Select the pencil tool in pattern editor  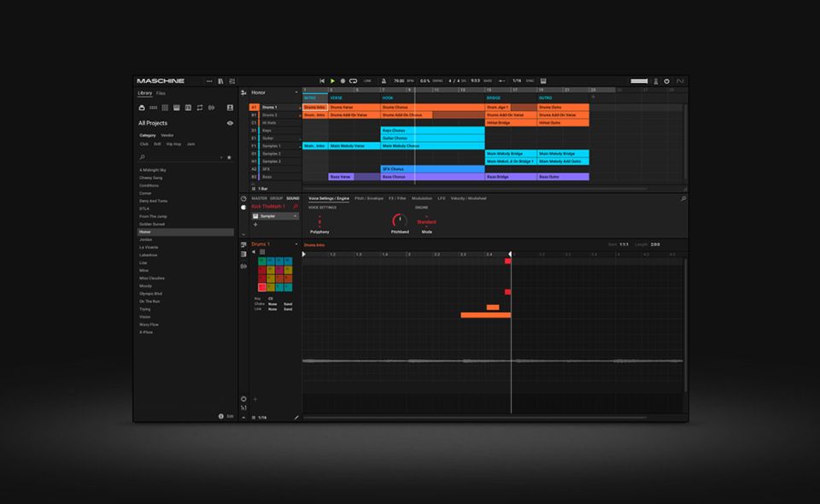coord(296,417)
